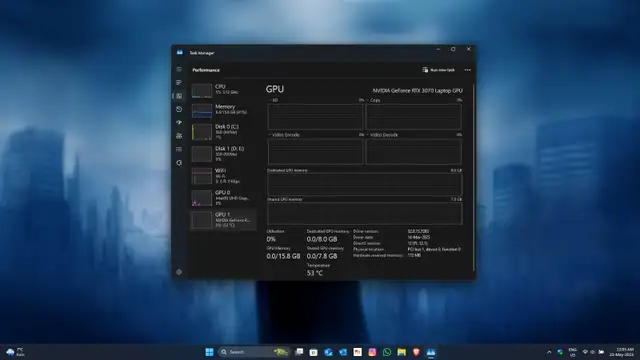
Task: Open Task Manager Settings gear icon
Action: [x=179, y=272]
